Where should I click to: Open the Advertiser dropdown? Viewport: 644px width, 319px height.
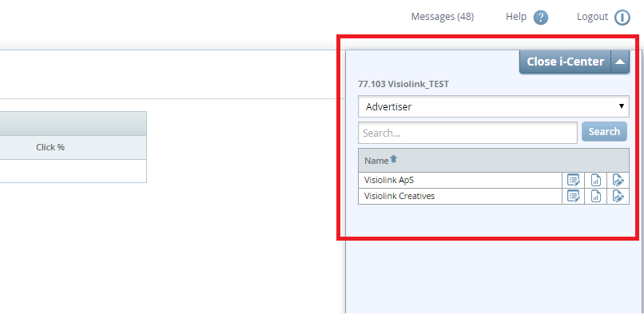(x=494, y=106)
